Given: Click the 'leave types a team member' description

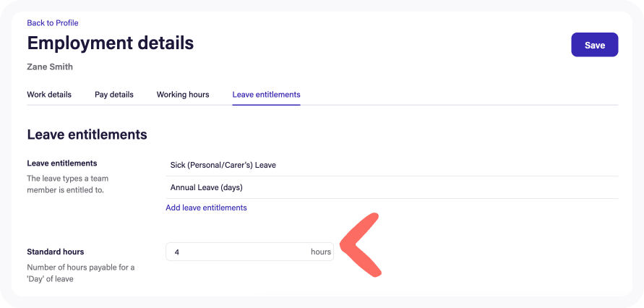Looking at the screenshot, I should 67,184.
